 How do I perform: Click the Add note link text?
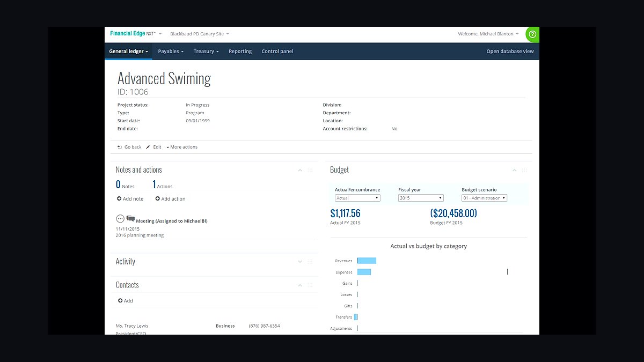click(x=133, y=199)
